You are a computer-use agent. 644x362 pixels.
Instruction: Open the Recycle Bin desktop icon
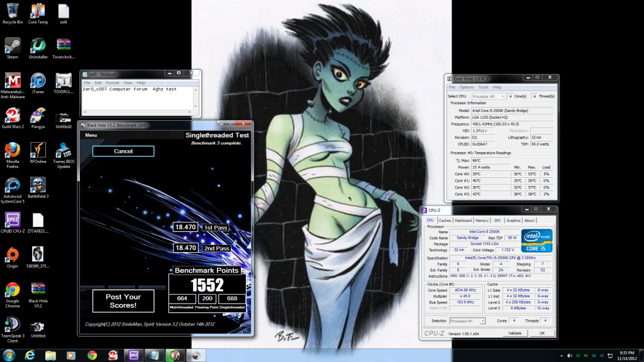tap(13, 14)
